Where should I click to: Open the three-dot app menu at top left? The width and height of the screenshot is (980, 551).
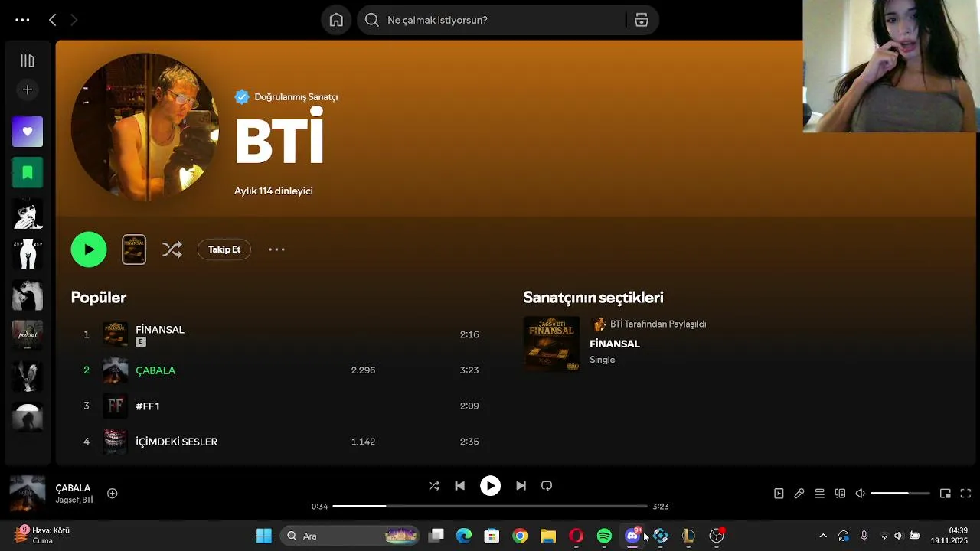click(22, 21)
